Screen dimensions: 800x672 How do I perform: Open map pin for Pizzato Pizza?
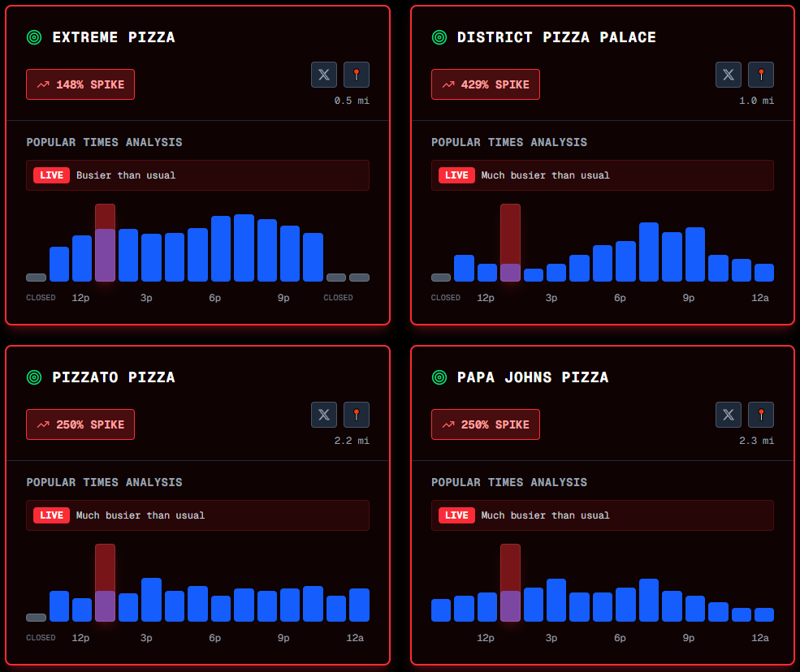pos(357,415)
